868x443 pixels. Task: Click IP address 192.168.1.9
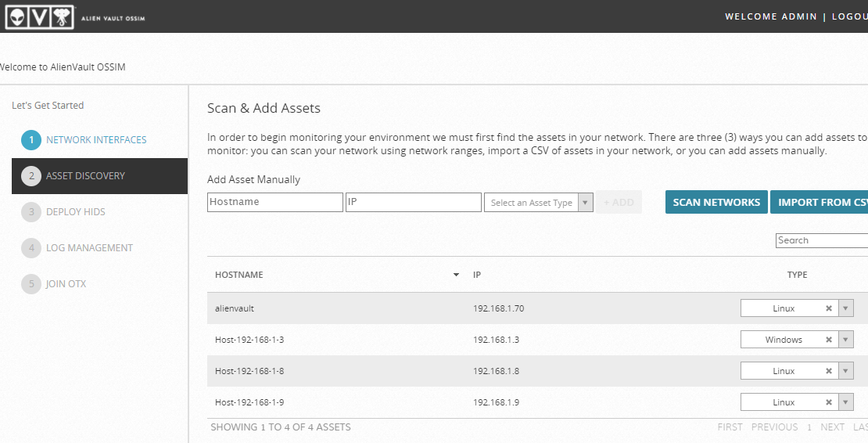coord(496,402)
